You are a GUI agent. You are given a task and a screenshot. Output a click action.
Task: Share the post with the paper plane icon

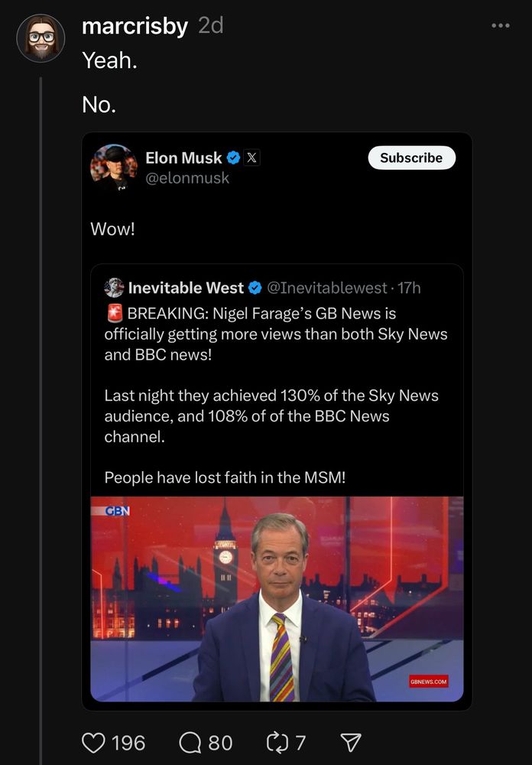(x=349, y=742)
